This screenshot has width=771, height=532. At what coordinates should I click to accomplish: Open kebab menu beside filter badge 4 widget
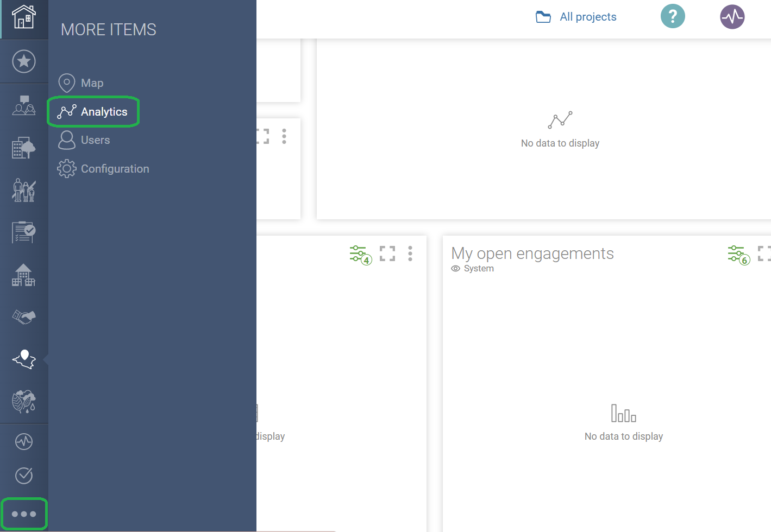tap(410, 254)
